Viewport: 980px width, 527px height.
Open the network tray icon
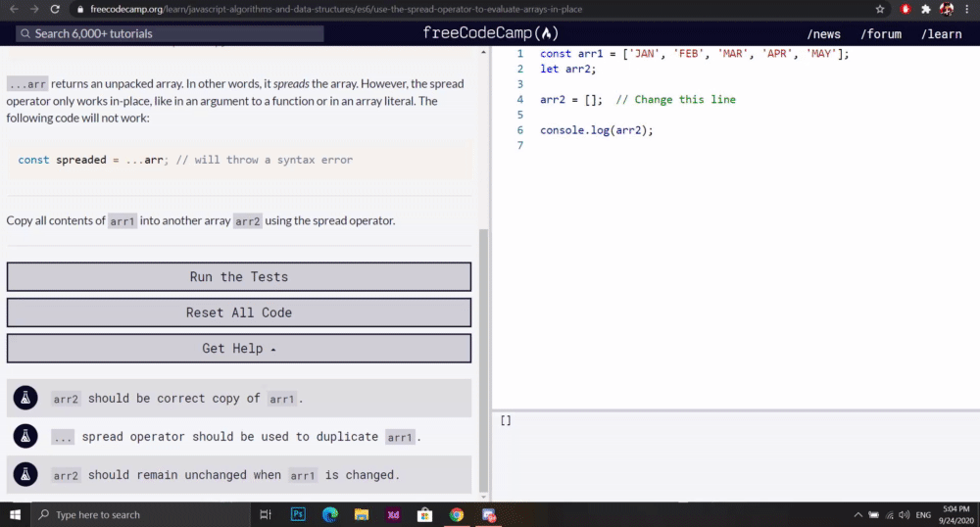tap(890, 515)
